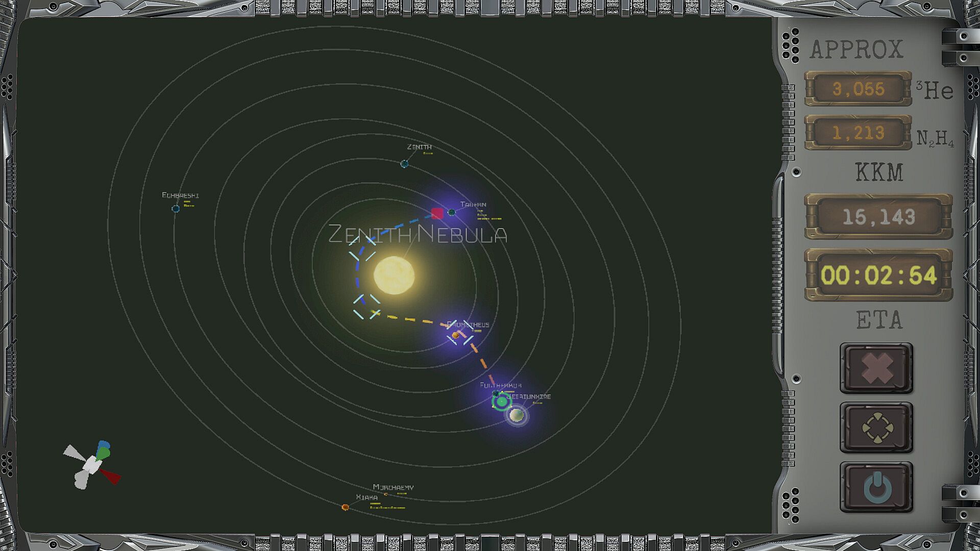
Task: Click the ETA timer display 00:02:54
Action: pyautogui.click(x=878, y=275)
